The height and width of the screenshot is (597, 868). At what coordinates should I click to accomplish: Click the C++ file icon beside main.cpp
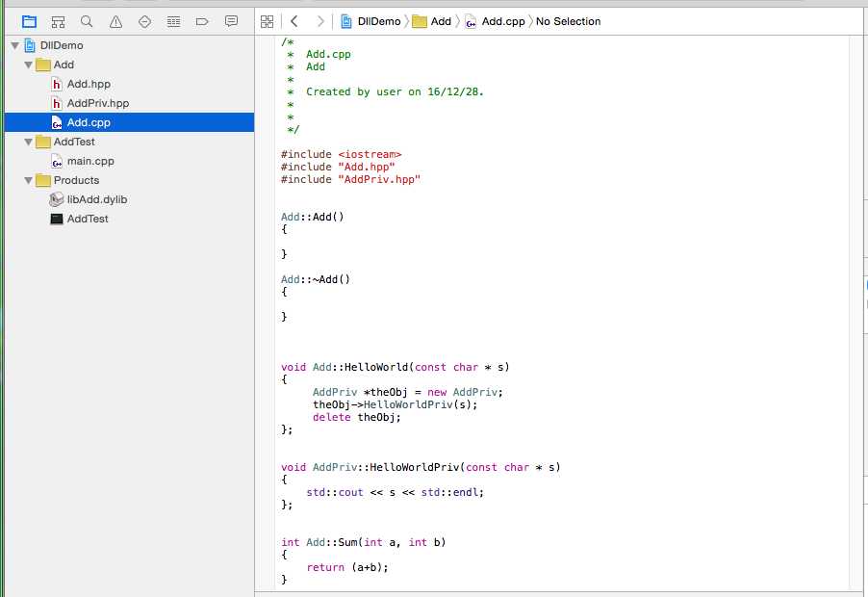[x=57, y=161]
